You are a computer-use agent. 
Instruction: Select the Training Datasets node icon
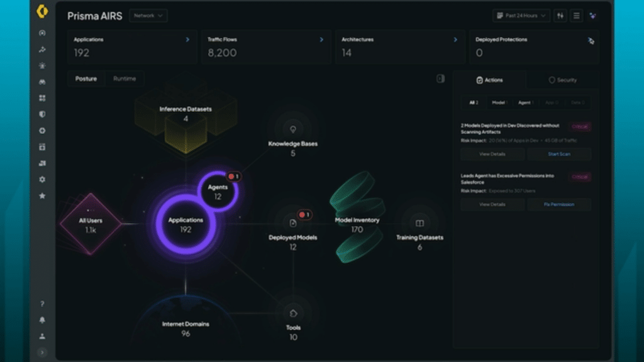pyautogui.click(x=419, y=223)
